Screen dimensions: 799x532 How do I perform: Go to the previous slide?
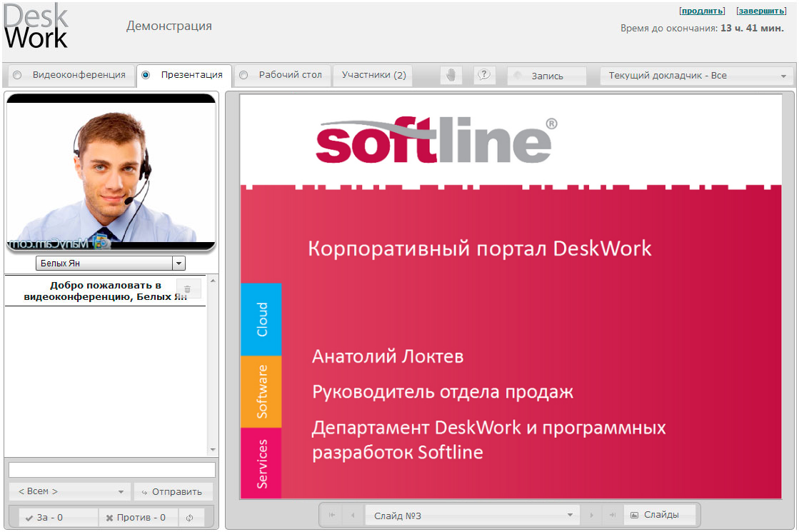[x=353, y=515]
